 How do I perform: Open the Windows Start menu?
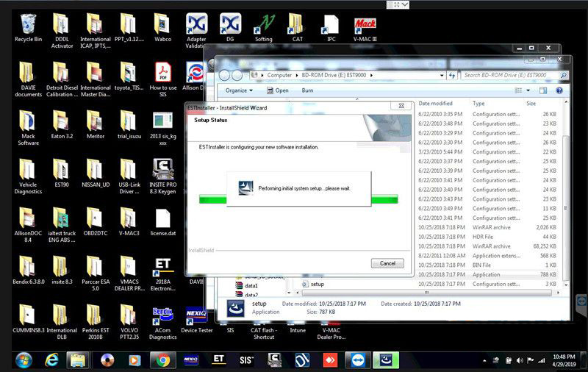click(24, 360)
